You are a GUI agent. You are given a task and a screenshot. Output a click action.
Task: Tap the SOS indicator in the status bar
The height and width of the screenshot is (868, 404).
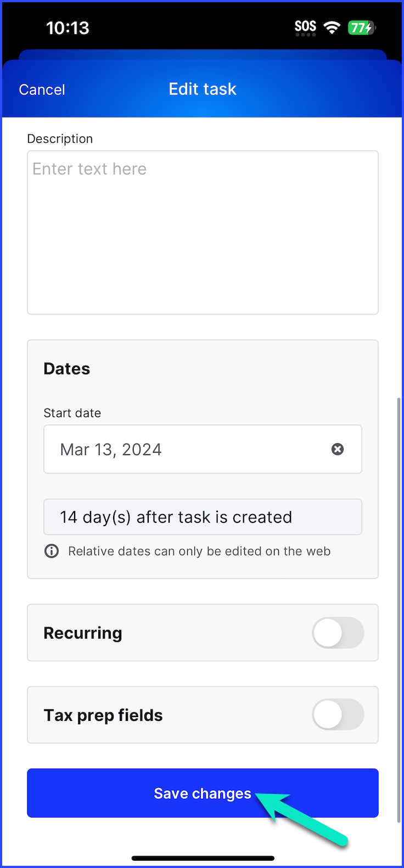tap(305, 27)
